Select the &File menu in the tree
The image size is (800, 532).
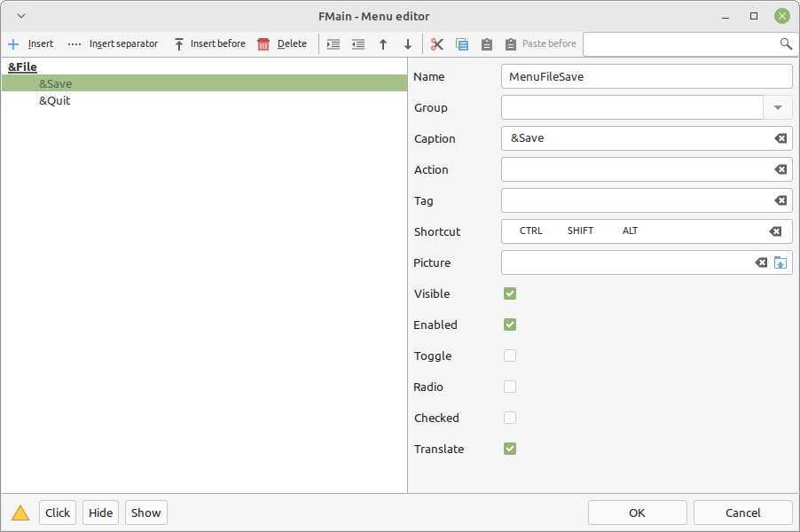pyautogui.click(x=22, y=66)
